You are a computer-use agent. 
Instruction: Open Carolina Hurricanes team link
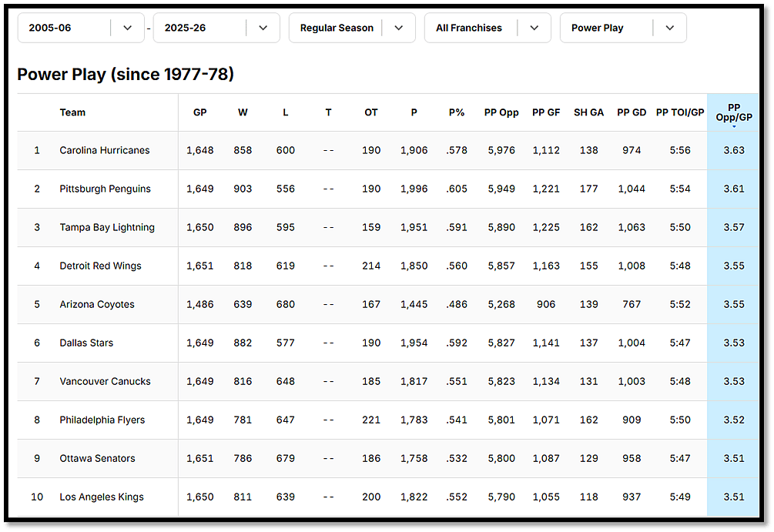point(105,151)
